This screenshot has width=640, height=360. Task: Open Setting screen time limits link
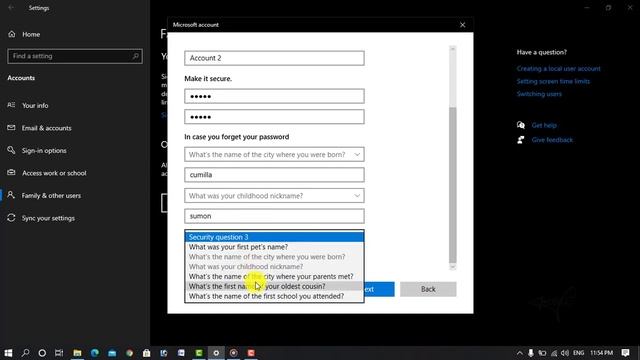point(553,81)
